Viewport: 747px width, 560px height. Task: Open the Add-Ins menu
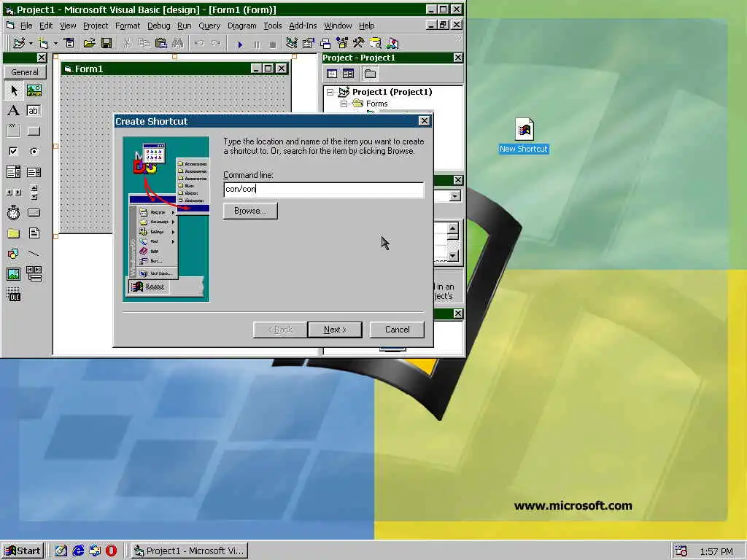click(x=303, y=26)
